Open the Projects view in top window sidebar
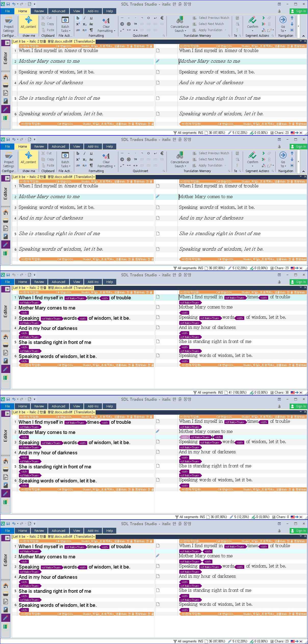The width and height of the screenshot is (308, 644). [x=6, y=85]
